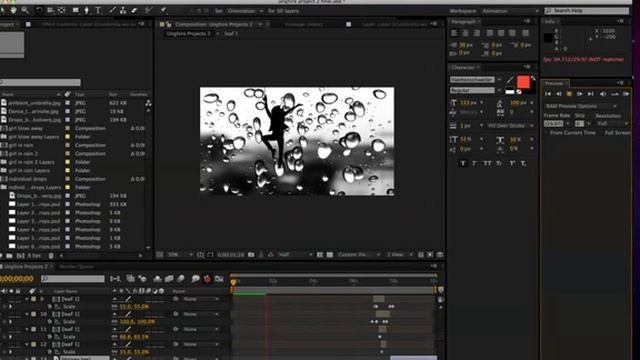
Task: Select the Puppet Pin tool
Action: click(163, 10)
